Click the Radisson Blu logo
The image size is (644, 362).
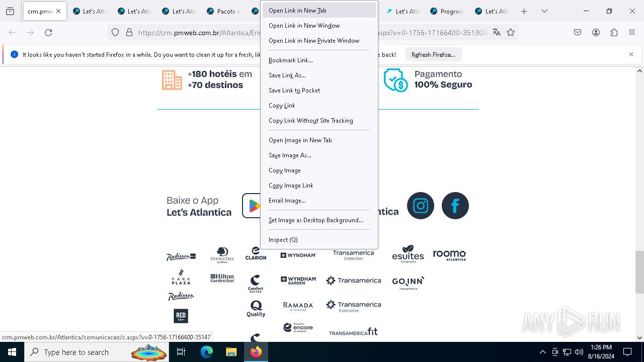tap(181, 257)
